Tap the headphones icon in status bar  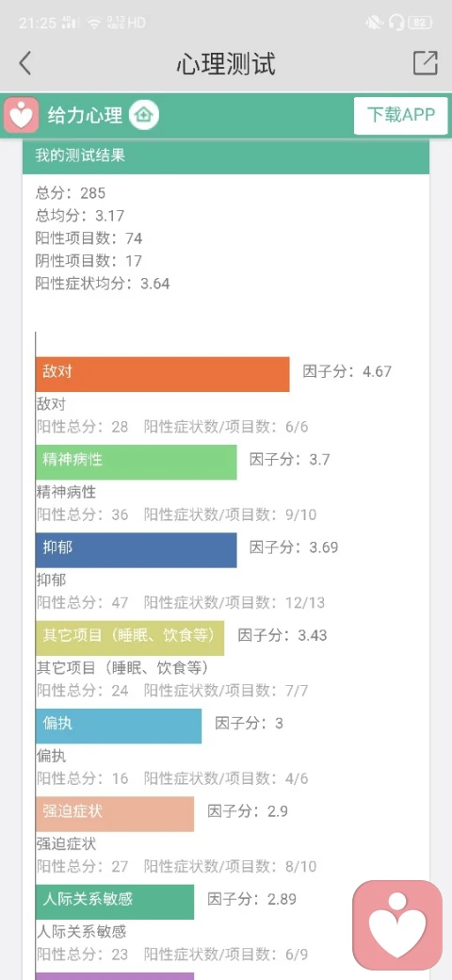click(395, 24)
